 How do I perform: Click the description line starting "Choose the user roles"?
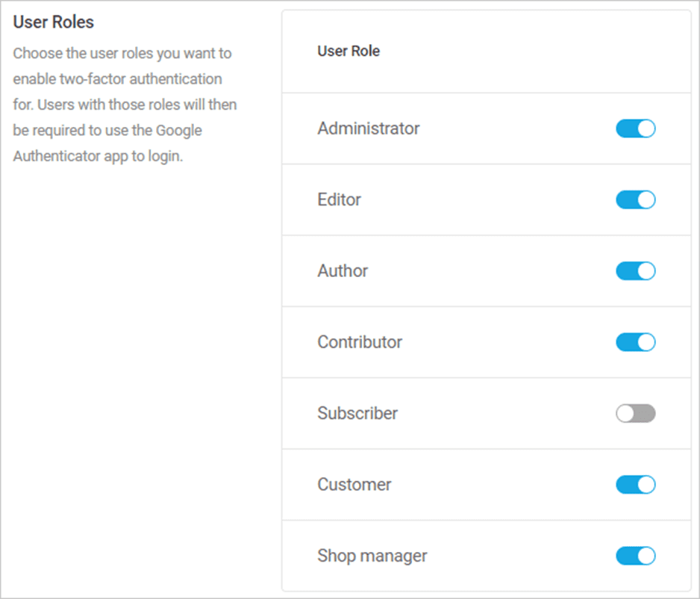[x=122, y=54]
